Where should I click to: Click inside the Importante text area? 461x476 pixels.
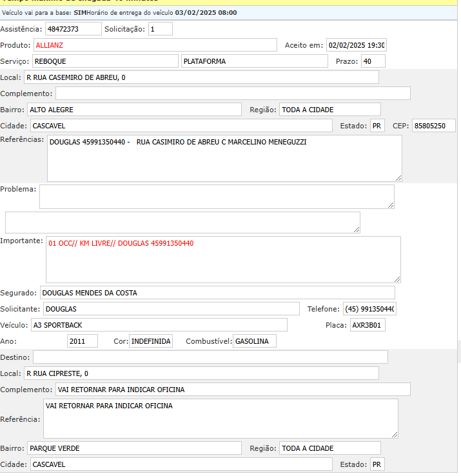[223, 259]
